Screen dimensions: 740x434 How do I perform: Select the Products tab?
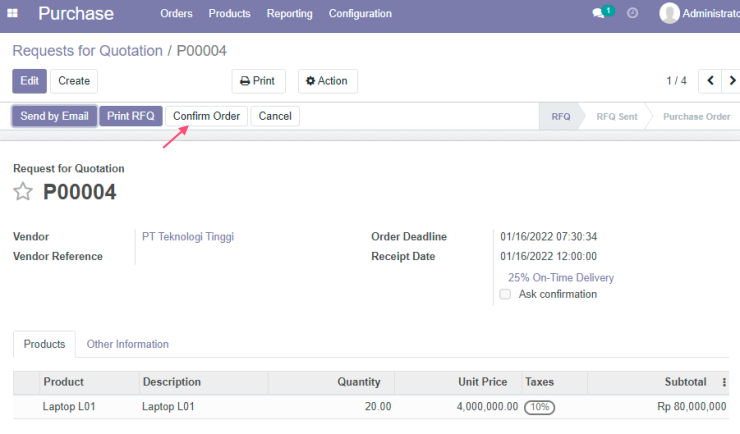pos(44,344)
